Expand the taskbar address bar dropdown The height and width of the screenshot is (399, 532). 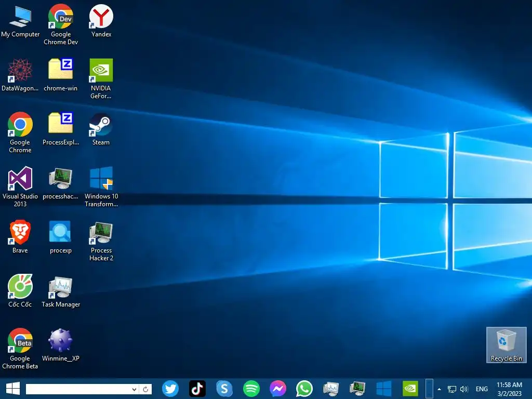(135, 389)
